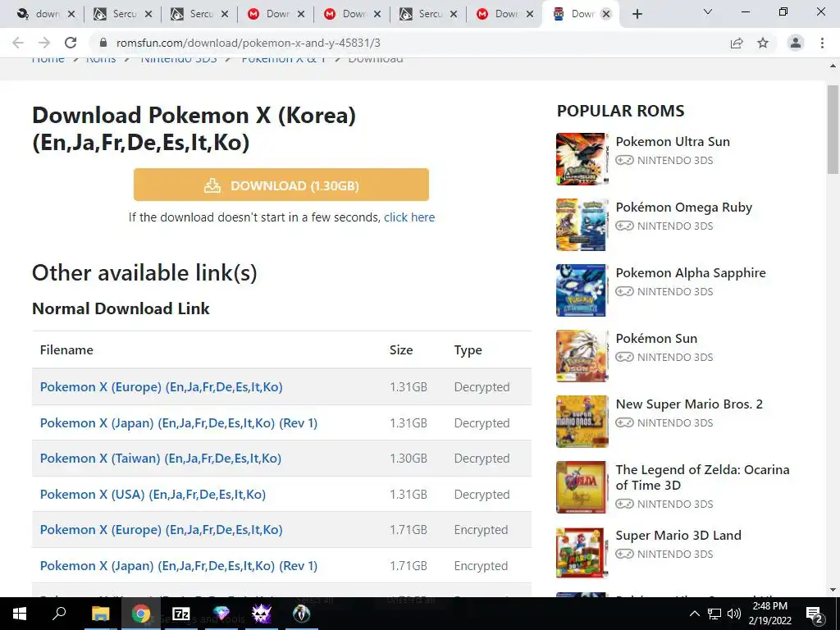Open Pokémon Sun cover thumbnail

(582, 356)
